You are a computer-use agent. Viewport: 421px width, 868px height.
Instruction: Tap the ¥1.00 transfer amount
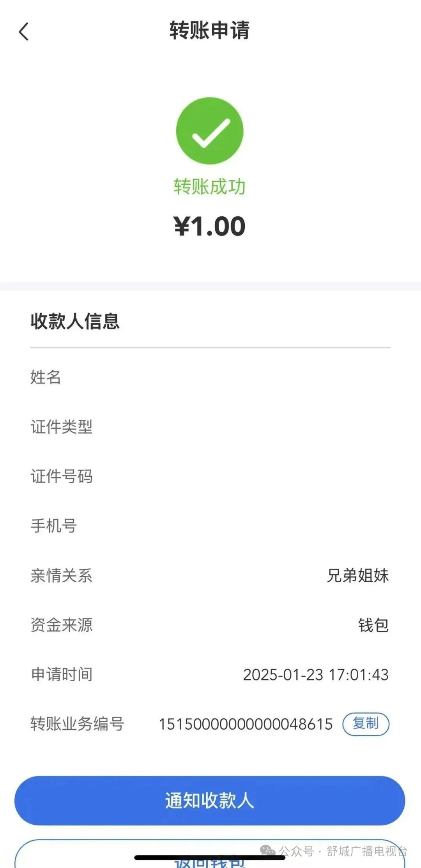tap(210, 226)
